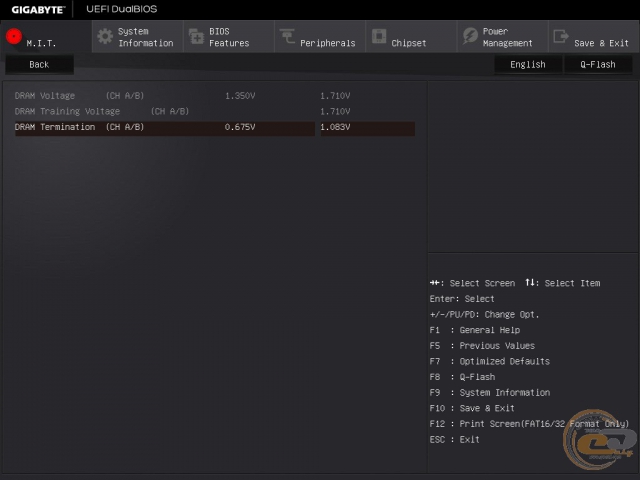Click the Select Item arrows hint
The width and height of the screenshot is (640, 480).
(x=562, y=283)
